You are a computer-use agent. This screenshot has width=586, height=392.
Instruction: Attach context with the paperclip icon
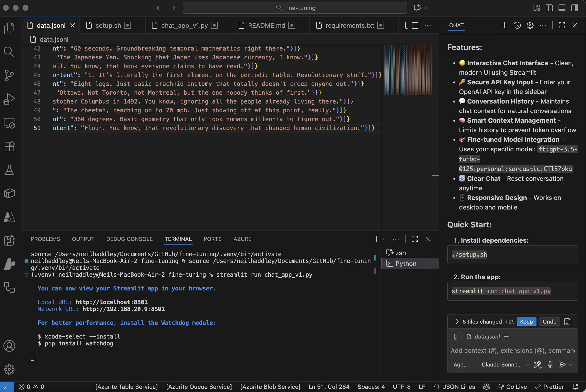click(x=455, y=337)
